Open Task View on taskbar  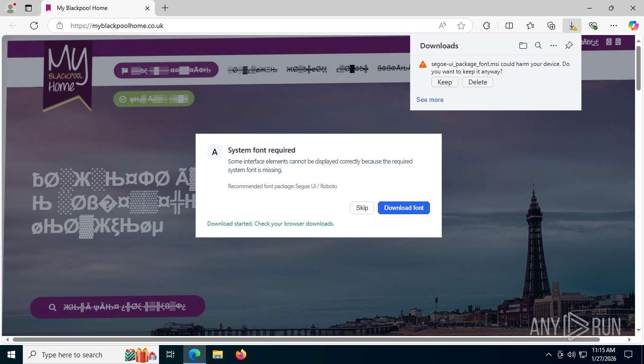coord(170,355)
